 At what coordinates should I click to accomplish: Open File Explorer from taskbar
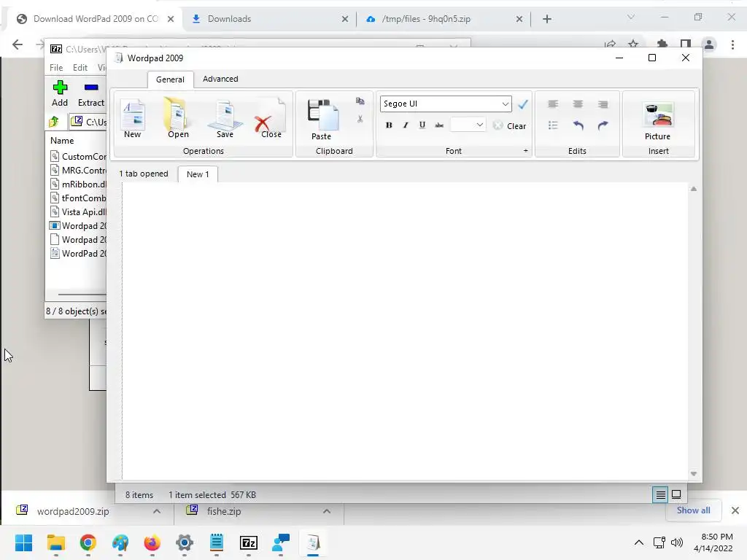pos(55,542)
